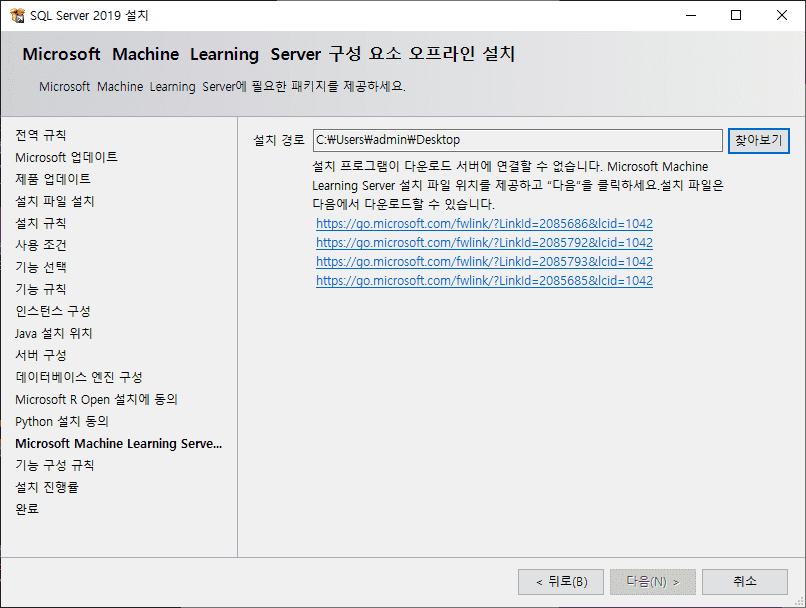Minimize the SQL Server 2019 설치 window
The width and height of the screenshot is (806, 608).
point(691,15)
